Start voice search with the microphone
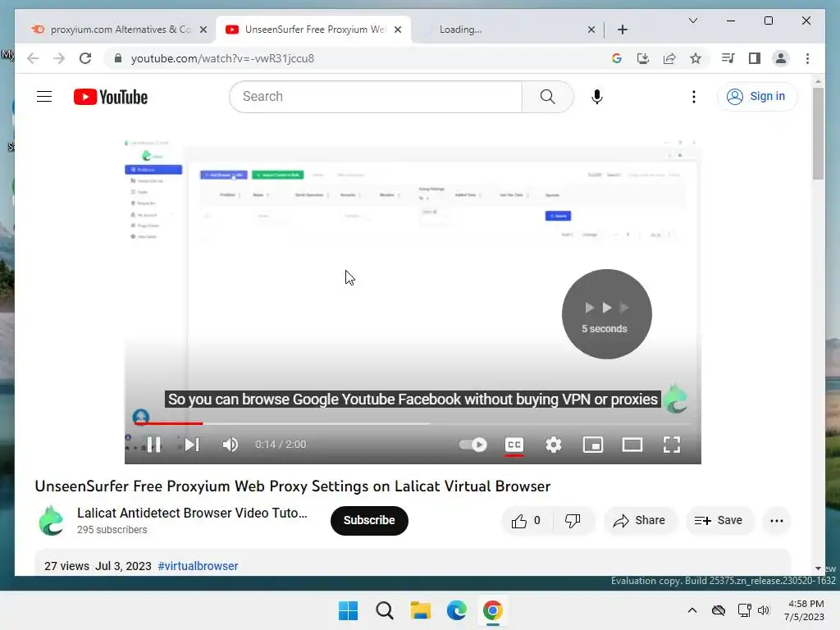 pos(597,97)
